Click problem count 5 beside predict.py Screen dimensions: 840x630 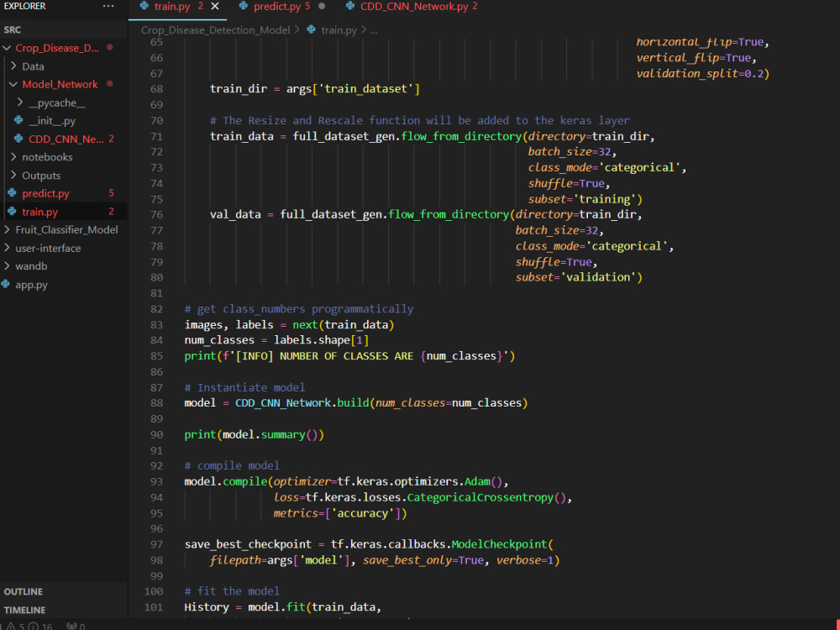[x=111, y=193]
